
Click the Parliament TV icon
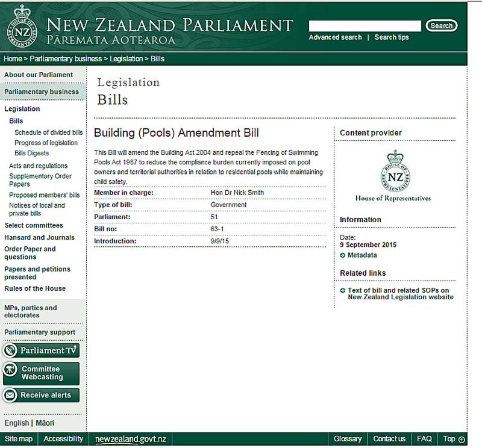10,350
